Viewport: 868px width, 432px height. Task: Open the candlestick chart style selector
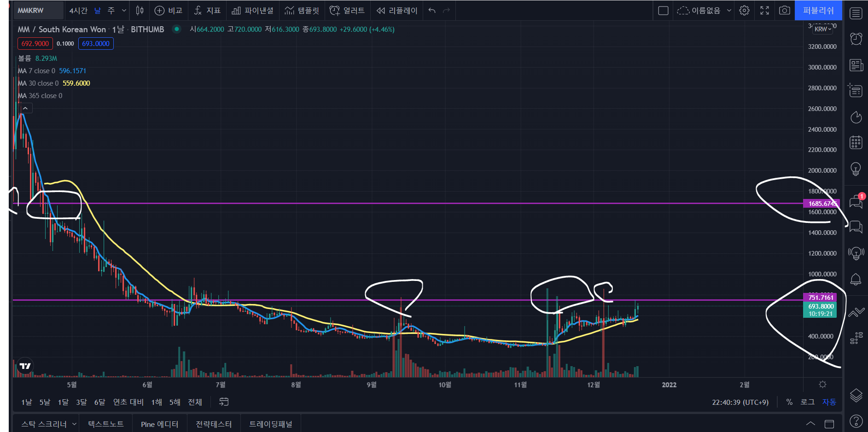tap(140, 10)
